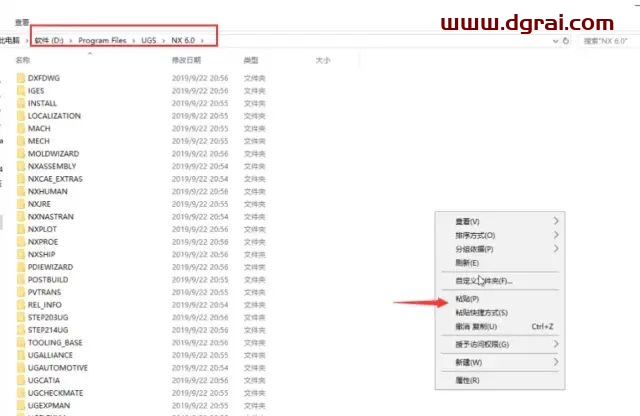Select the IGES folder icon
Image resolution: width=640 pixels, height=416 pixels.
point(21,91)
